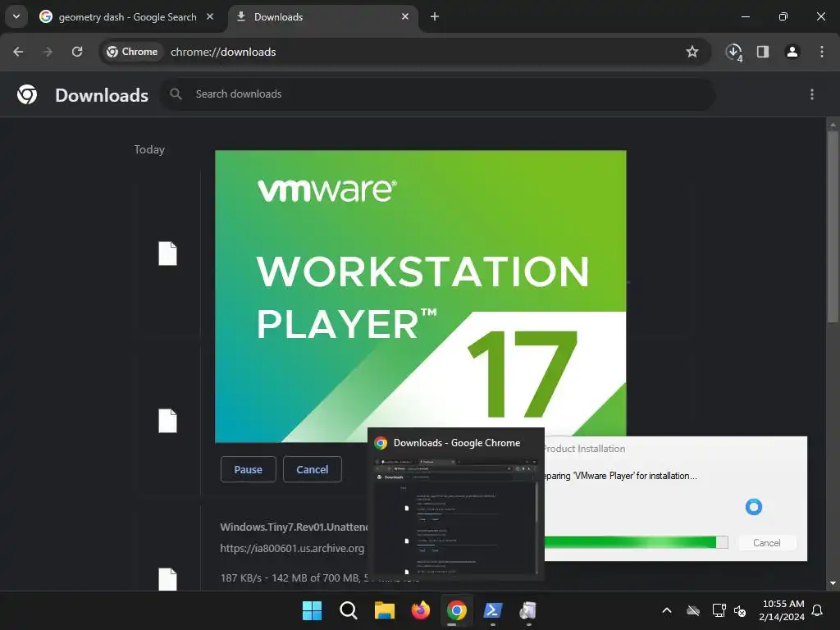This screenshot has width=840, height=630.
Task: Open the profile avatar menu
Action: [x=792, y=52]
